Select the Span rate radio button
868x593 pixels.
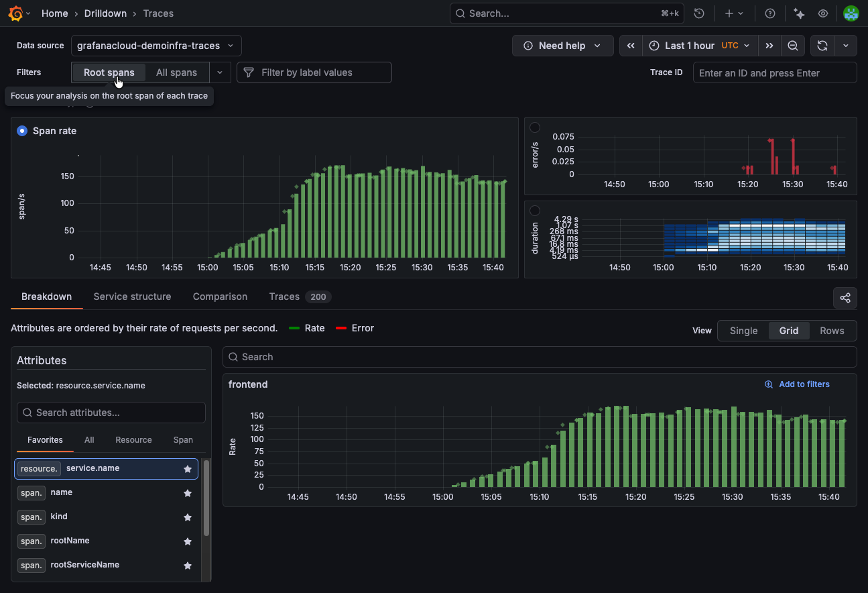(x=21, y=131)
